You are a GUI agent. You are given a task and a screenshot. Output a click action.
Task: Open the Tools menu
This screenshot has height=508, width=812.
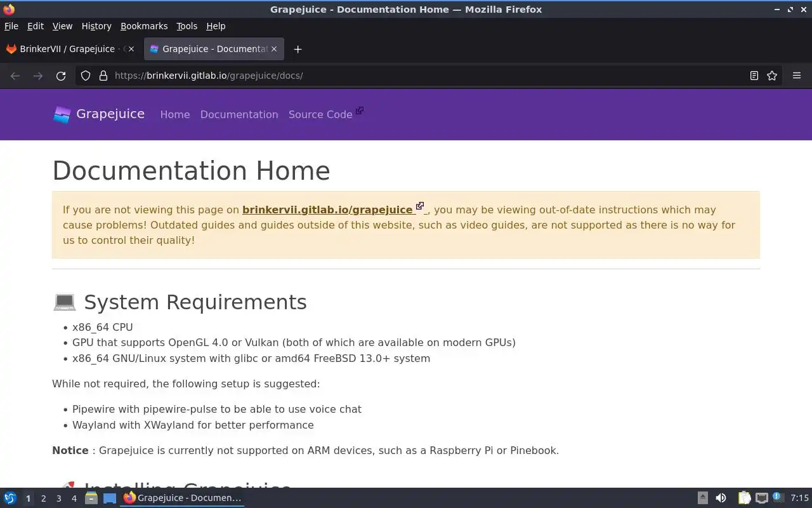tap(187, 26)
